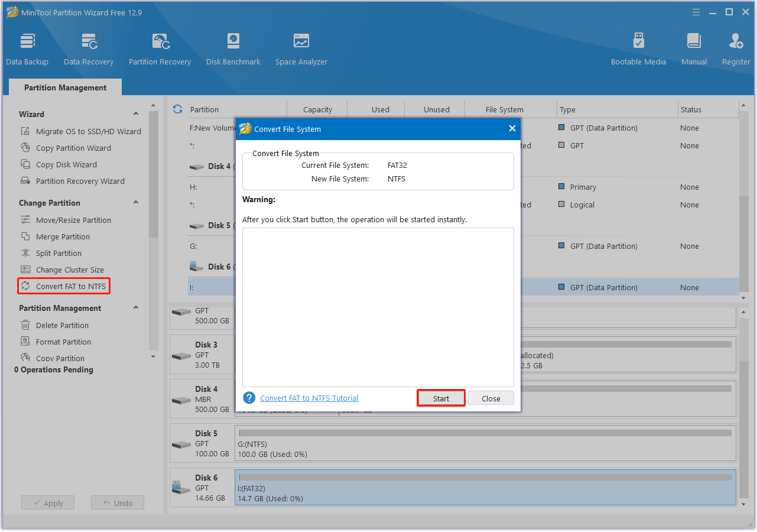Viewport: 757px width, 532px height.
Task: Select the G: partition row
Action: 463,246
